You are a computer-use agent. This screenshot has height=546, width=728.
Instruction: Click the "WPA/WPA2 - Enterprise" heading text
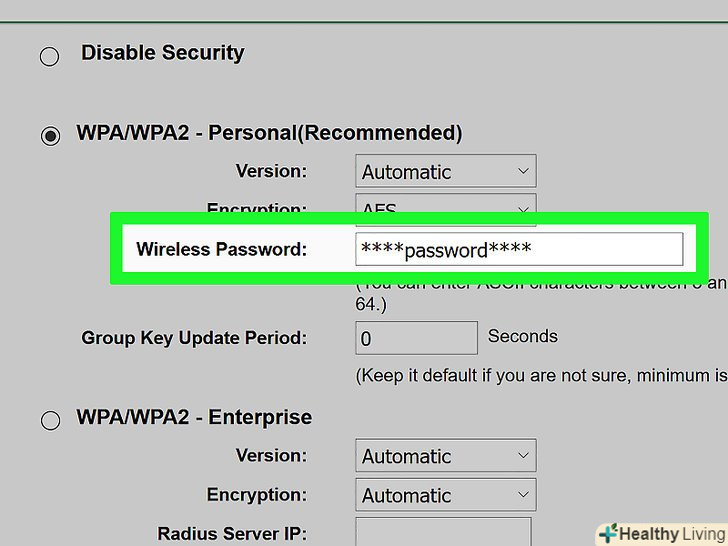194,417
